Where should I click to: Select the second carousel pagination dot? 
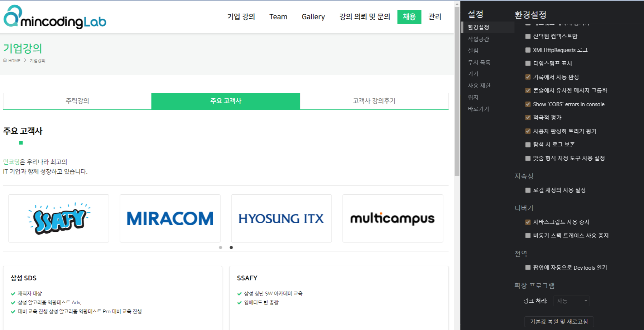click(x=231, y=247)
